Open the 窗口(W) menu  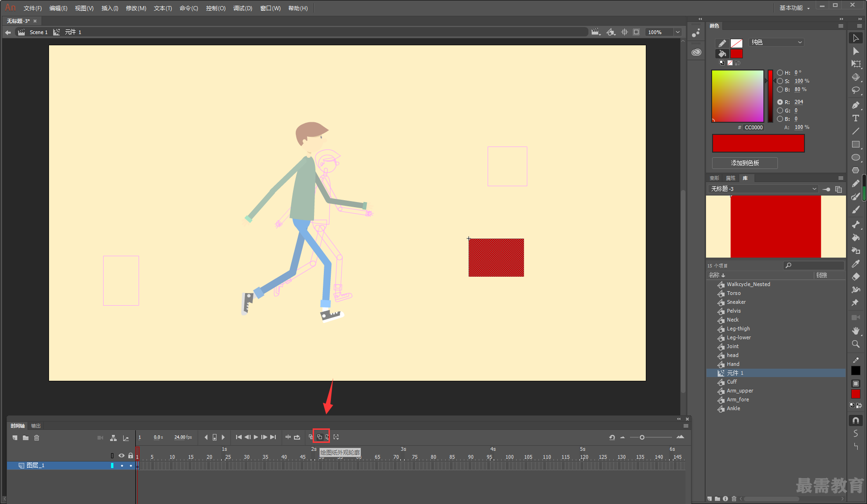click(x=270, y=8)
